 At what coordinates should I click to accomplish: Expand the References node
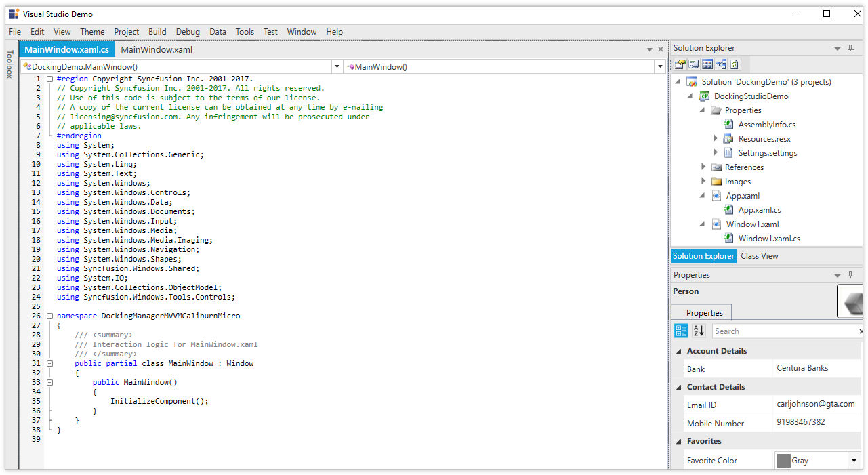tap(703, 167)
